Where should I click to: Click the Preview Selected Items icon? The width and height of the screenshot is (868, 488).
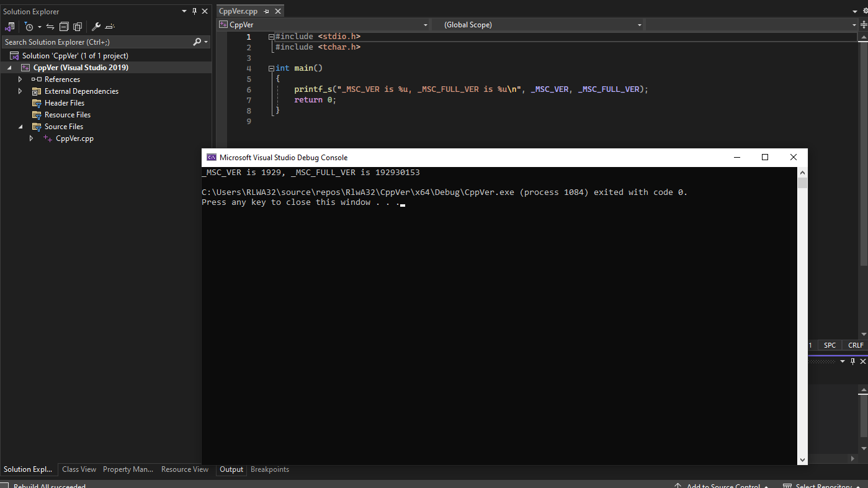[x=110, y=26]
